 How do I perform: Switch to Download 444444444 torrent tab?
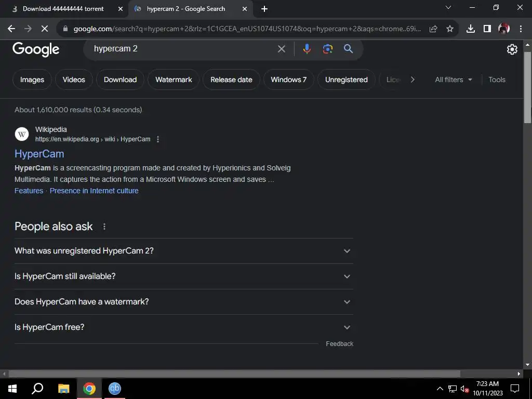(63, 9)
